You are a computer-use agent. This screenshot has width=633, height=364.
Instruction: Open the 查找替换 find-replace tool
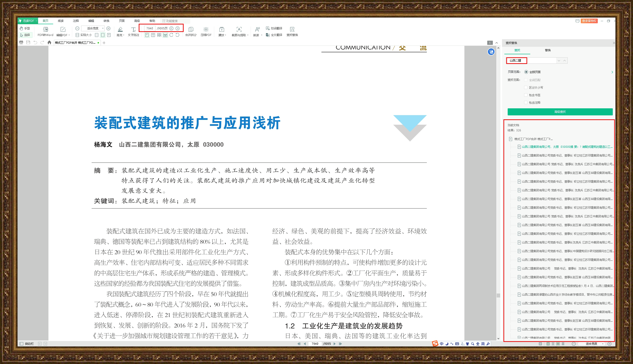(x=292, y=30)
